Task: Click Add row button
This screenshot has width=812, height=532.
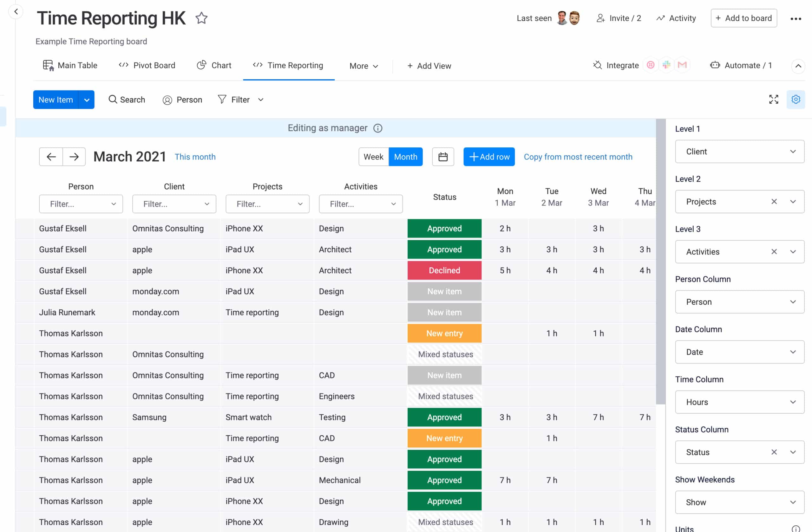Action: [489, 157]
